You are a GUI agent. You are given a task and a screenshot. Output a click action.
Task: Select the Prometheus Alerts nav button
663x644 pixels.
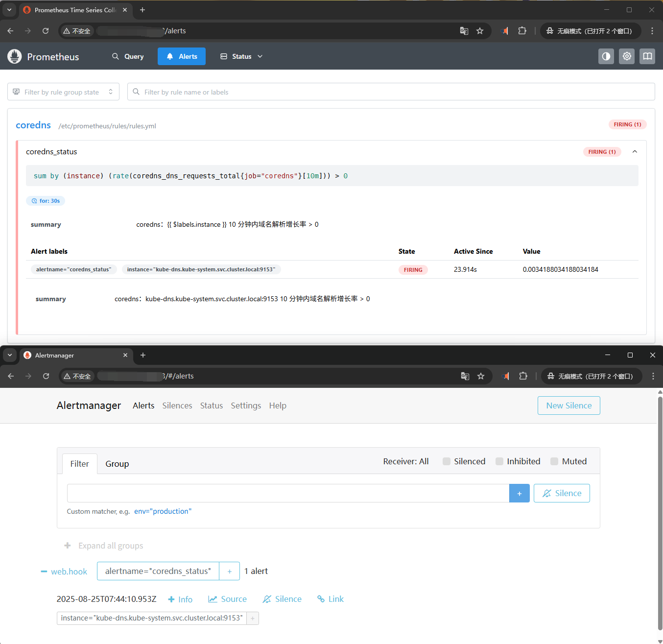coord(182,56)
